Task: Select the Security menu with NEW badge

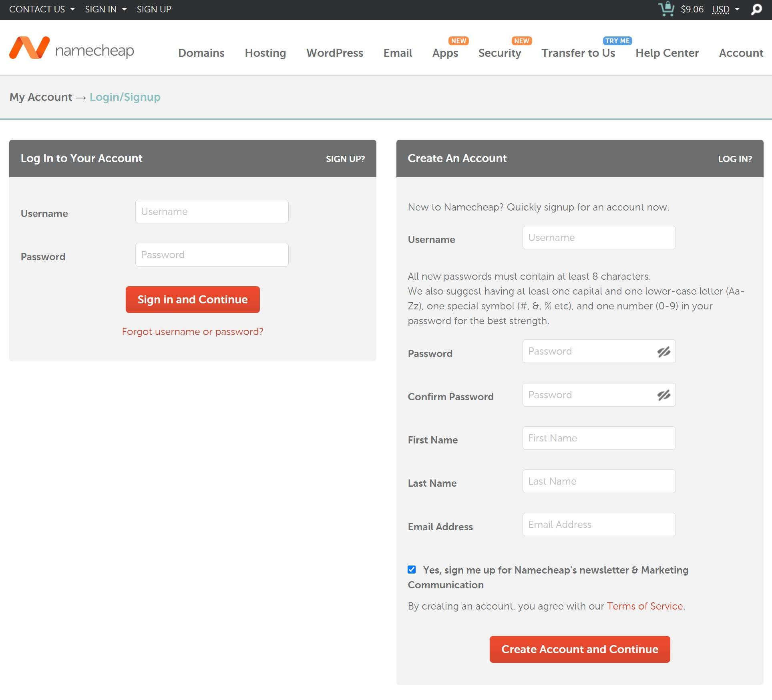Action: pyautogui.click(x=499, y=53)
